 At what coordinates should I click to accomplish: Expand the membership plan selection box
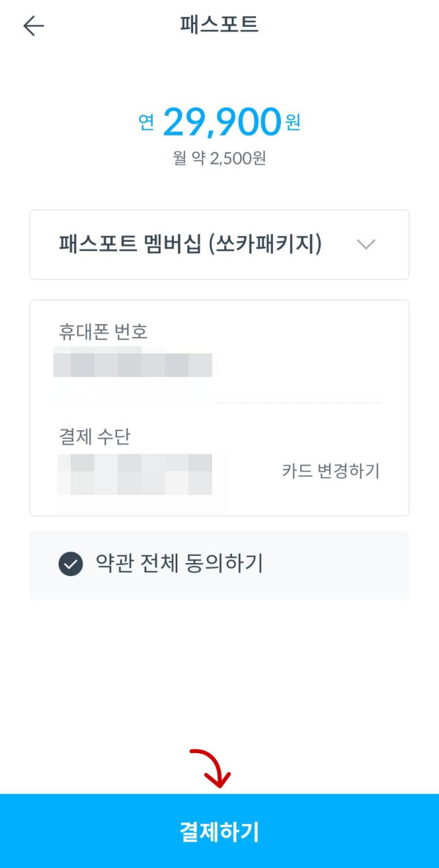click(x=219, y=245)
